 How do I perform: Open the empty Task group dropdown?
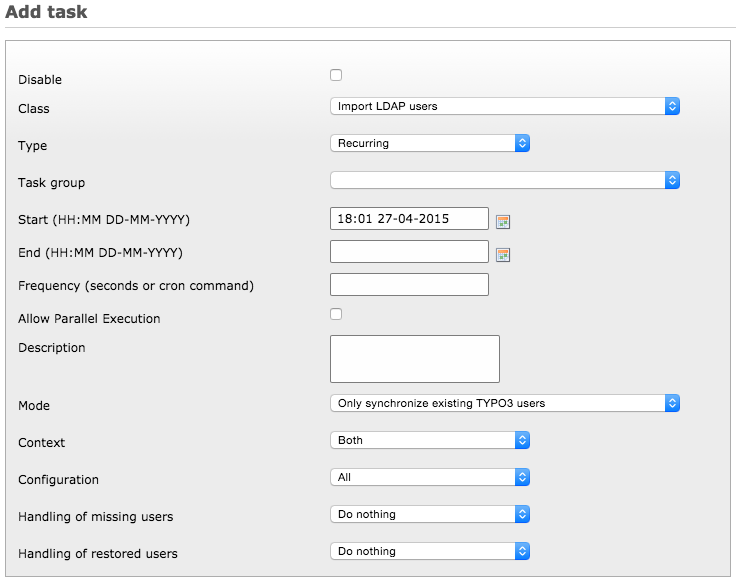(x=504, y=180)
